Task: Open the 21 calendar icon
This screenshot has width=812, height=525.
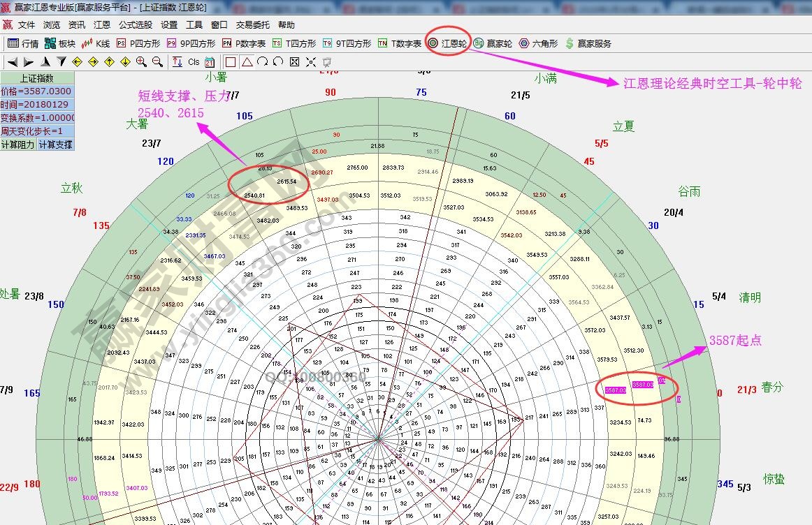Action: tap(208, 62)
